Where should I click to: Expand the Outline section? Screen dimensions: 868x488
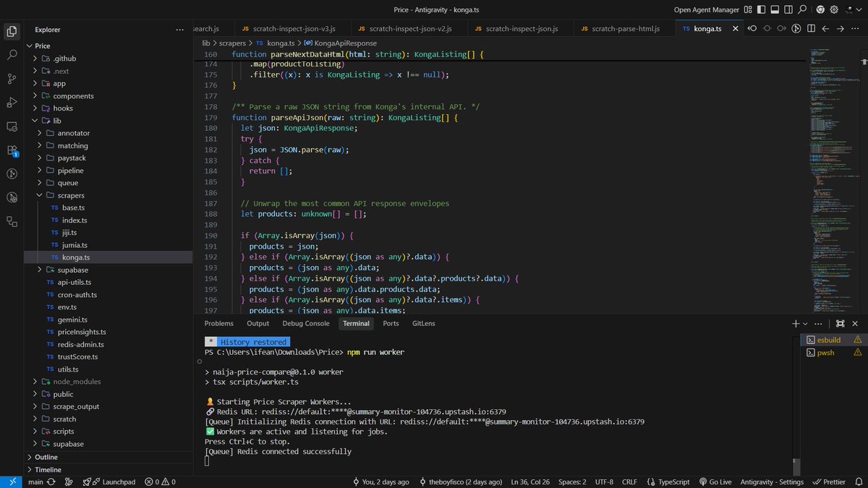(x=109, y=457)
